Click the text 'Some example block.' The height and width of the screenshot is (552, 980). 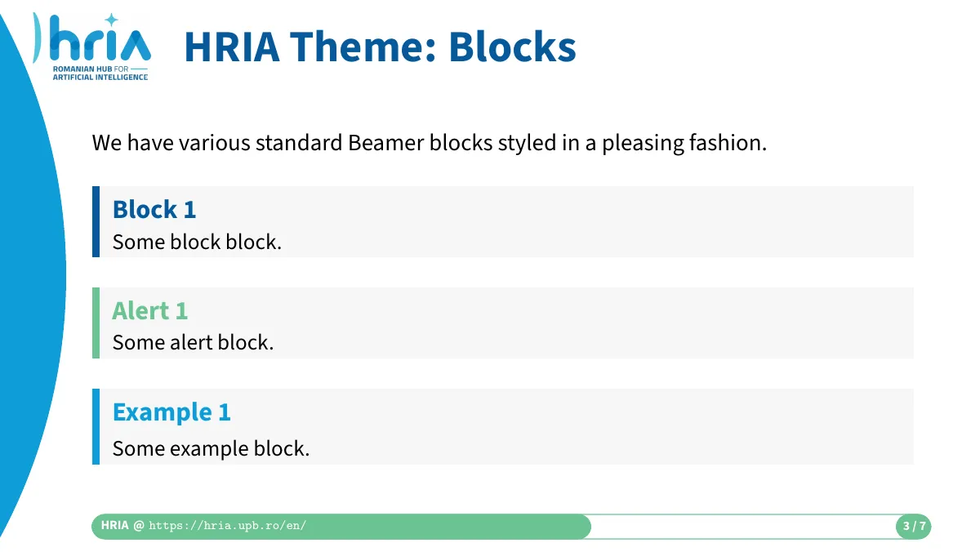211,448
